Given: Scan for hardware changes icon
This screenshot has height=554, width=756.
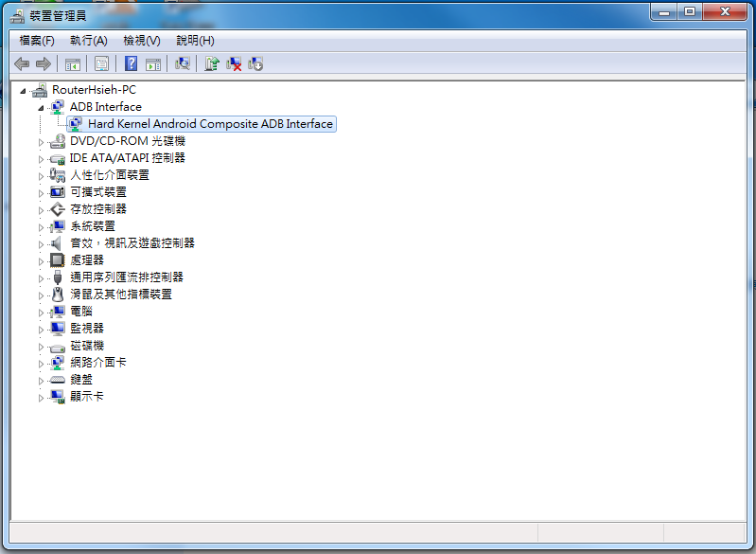Looking at the screenshot, I should [x=183, y=63].
